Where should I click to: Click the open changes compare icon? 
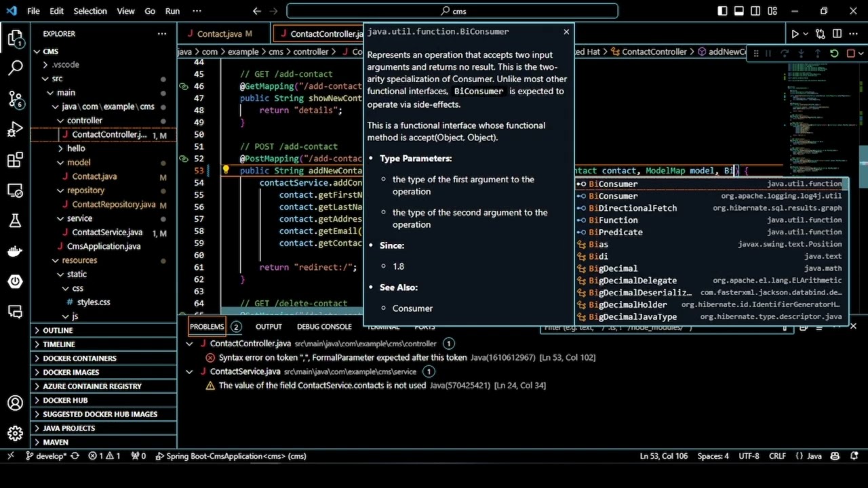click(821, 34)
